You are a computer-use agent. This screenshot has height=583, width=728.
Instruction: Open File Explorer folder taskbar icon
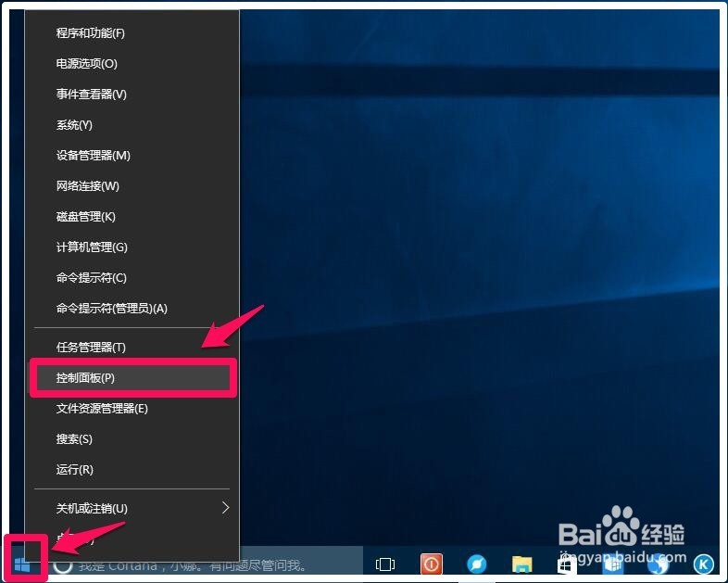521,564
